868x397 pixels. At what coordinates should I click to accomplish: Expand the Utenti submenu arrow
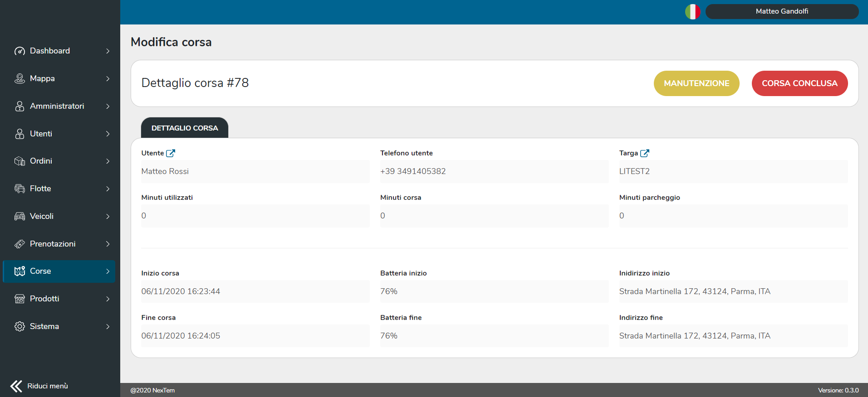[108, 134]
